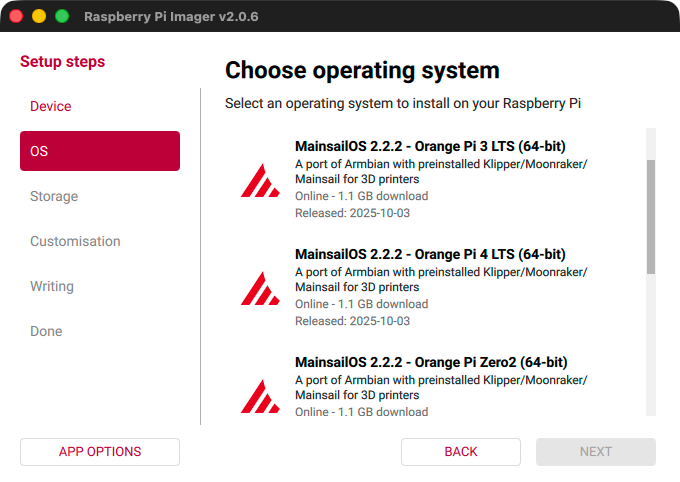Click the Orange Pi 3 LTS Armbian port description

coord(441,172)
